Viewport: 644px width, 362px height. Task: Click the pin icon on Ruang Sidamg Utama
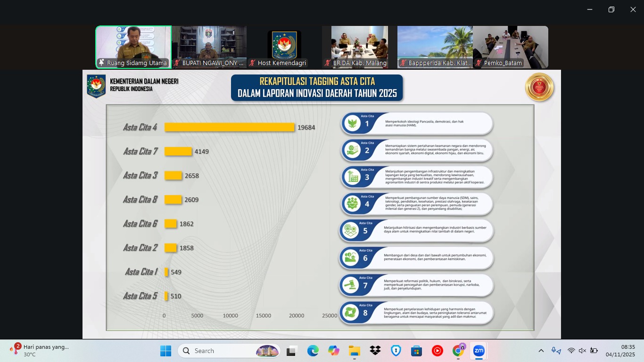coord(101,63)
